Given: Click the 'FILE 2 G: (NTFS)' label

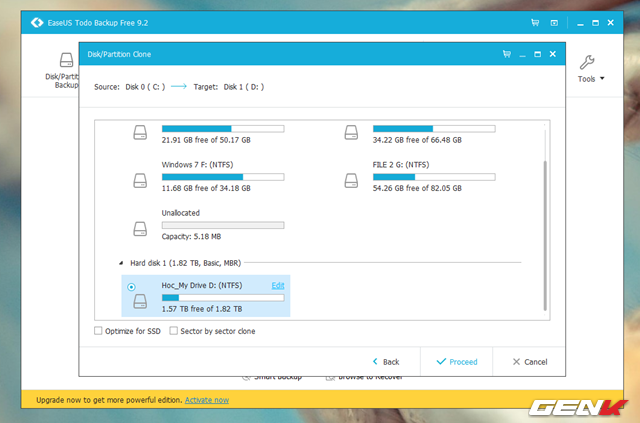Looking at the screenshot, I should pos(401,165).
